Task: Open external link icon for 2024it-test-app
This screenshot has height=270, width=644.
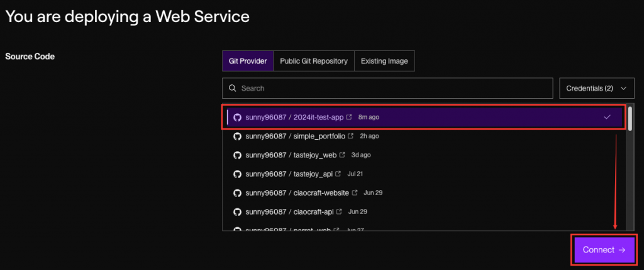Action: (349, 117)
